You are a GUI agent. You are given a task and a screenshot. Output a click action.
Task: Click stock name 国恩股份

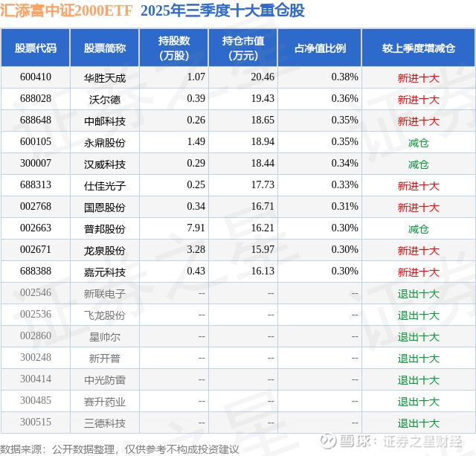point(105,208)
